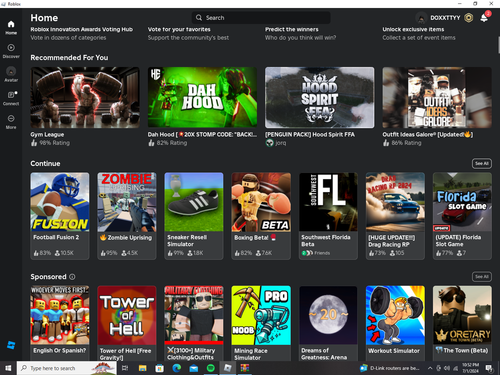Image resolution: width=500 pixels, height=375 pixels.
Task: Open Microsoft Edge from taskbar
Action: tap(176, 368)
